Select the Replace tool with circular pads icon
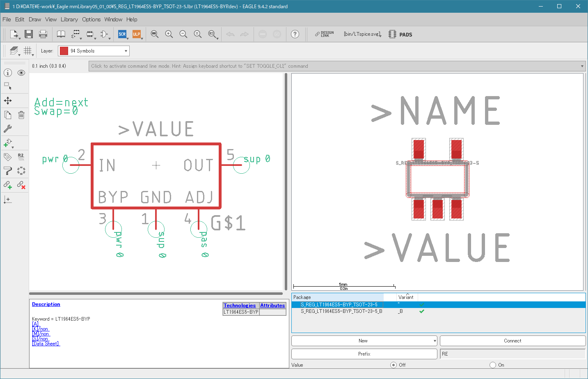 (x=21, y=171)
